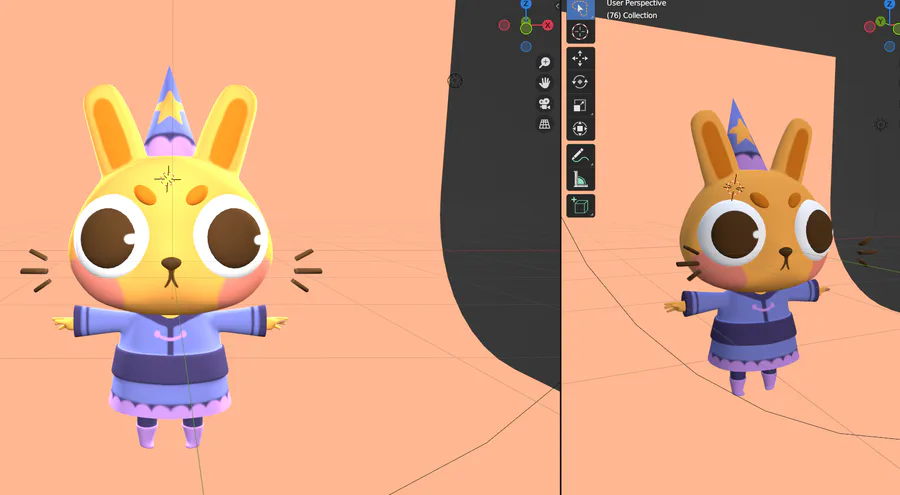Click blue Z axis on left viewport gizmo
900x495 pixels.
tap(526, 5)
